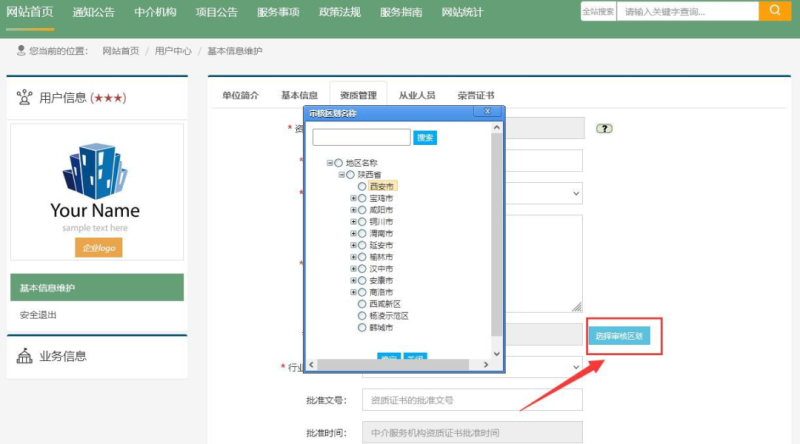Click the orange search magnifier icon
The height and width of the screenshot is (444, 800).
pos(774,11)
